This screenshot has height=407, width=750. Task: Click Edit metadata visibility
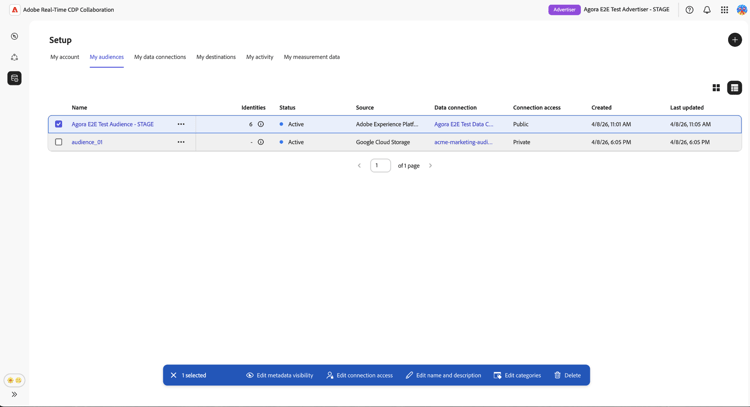280,375
